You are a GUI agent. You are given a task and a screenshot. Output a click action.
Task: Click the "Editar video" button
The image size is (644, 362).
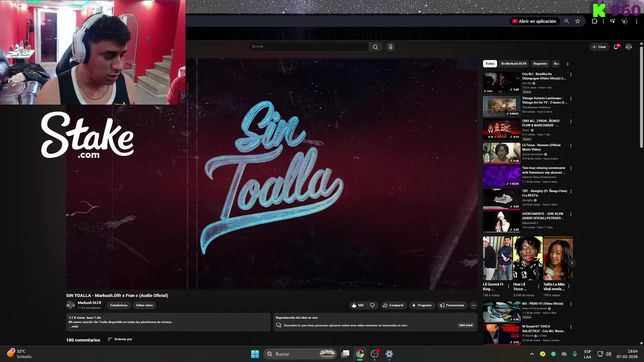(144, 305)
